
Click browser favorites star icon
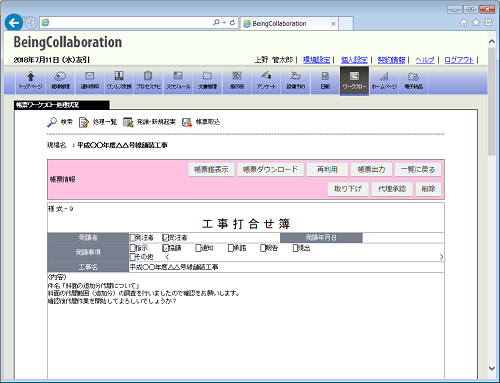[476, 22]
